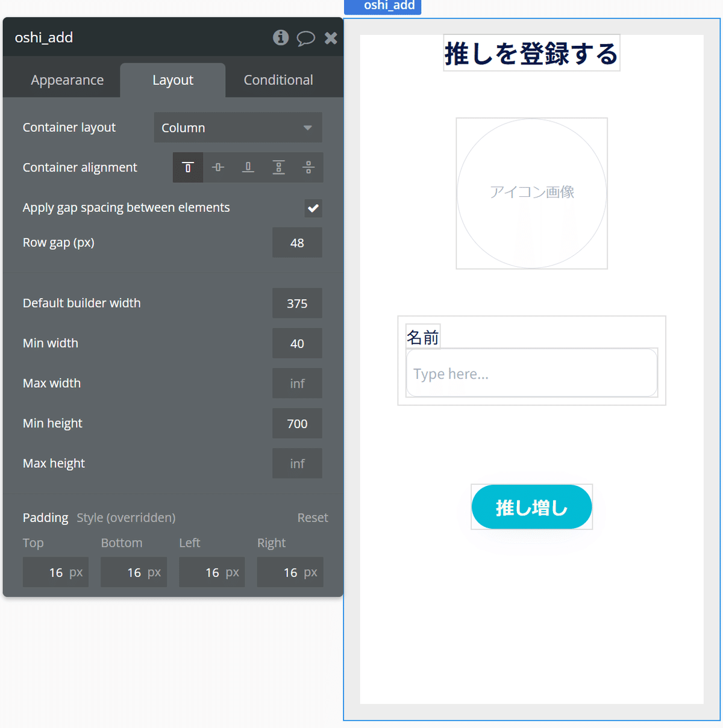Screen dimensions: 723x728
Task: Click the Container alignment label
Action: (80, 167)
